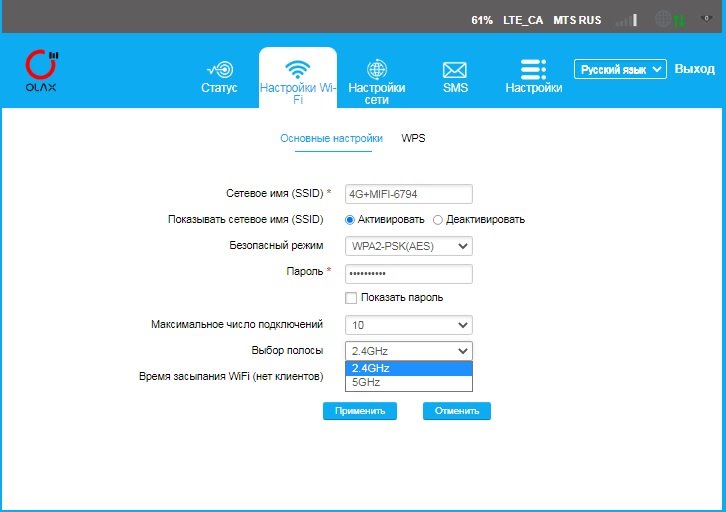Switch to the Основные настройки tab
The width and height of the screenshot is (726, 512).
331,139
